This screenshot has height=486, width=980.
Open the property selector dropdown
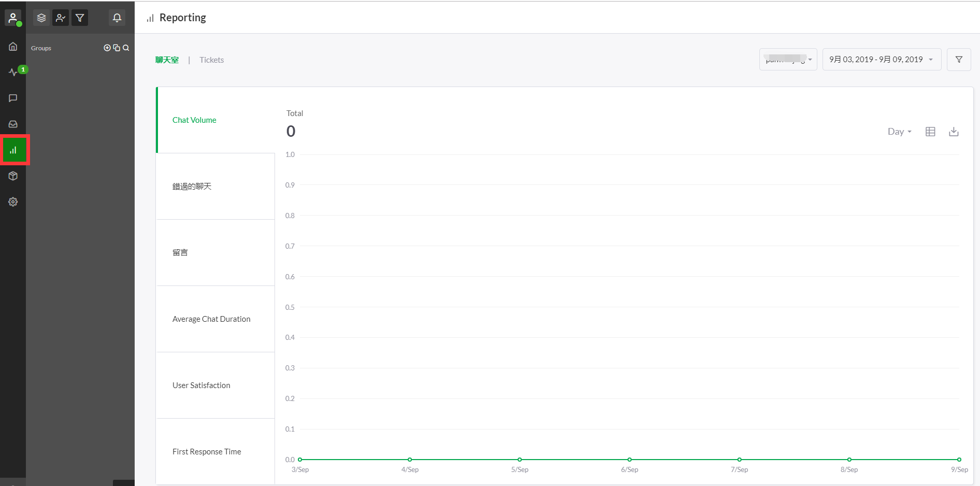click(788, 60)
